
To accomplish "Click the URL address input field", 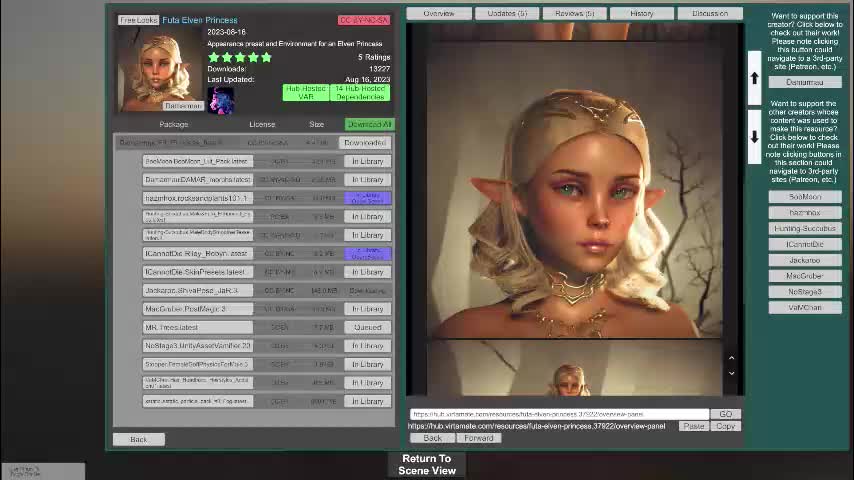I will (559, 414).
